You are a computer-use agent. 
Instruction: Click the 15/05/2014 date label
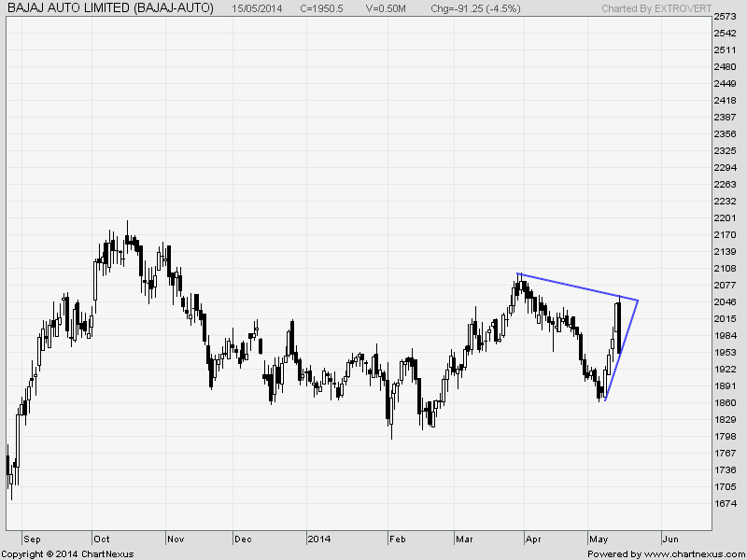[x=259, y=8]
